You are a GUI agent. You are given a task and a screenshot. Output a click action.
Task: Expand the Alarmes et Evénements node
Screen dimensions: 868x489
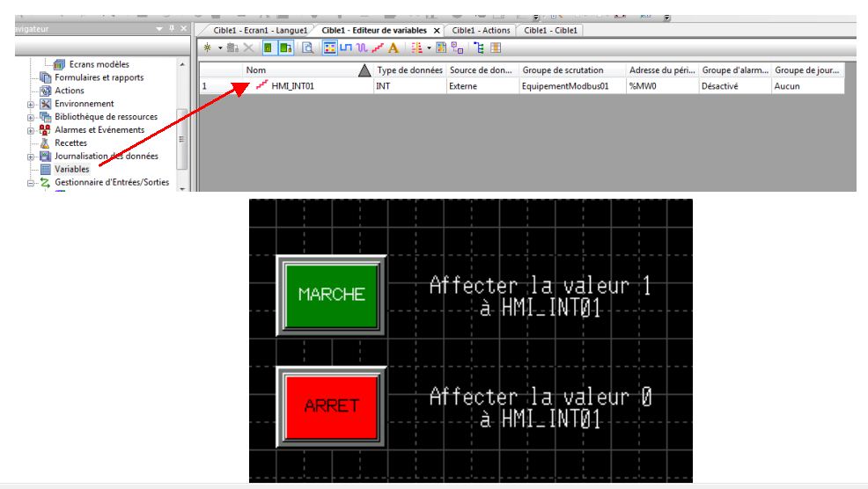[x=32, y=130]
